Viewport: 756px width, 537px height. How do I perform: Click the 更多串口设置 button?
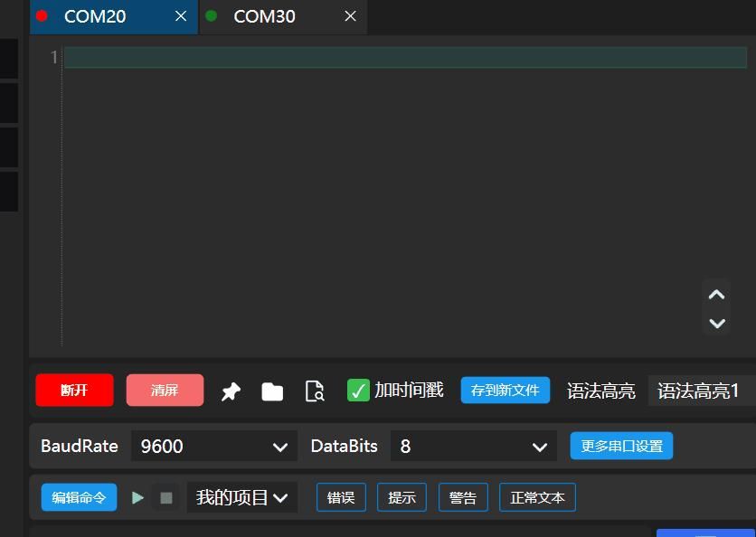pos(621,446)
